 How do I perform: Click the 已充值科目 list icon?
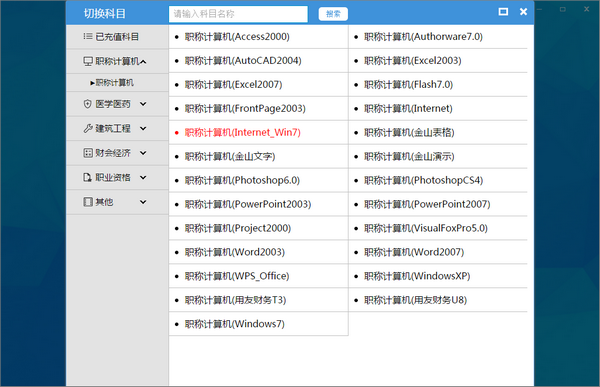coord(88,37)
